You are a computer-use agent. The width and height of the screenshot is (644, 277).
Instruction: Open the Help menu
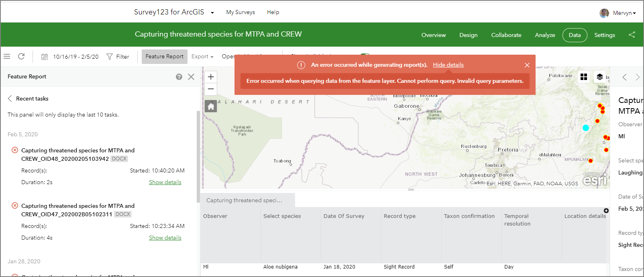click(273, 12)
